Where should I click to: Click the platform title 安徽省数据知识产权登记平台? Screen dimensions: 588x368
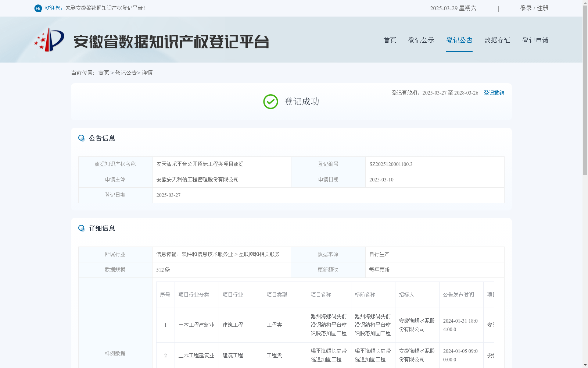(171, 42)
